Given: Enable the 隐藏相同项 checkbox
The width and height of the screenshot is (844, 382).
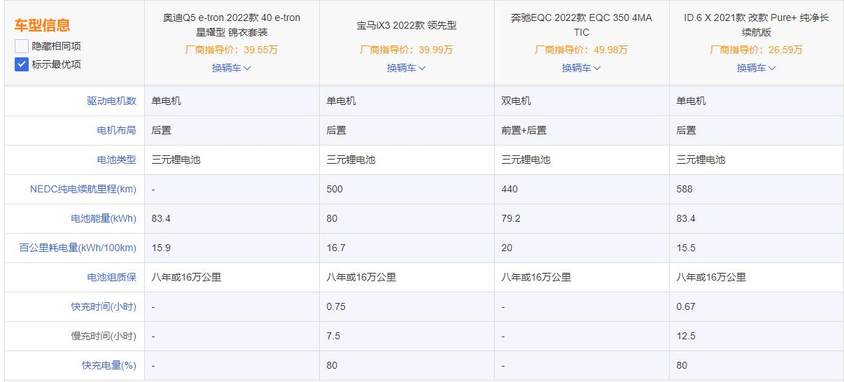Looking at the screenshot, I should click(22, 46).
